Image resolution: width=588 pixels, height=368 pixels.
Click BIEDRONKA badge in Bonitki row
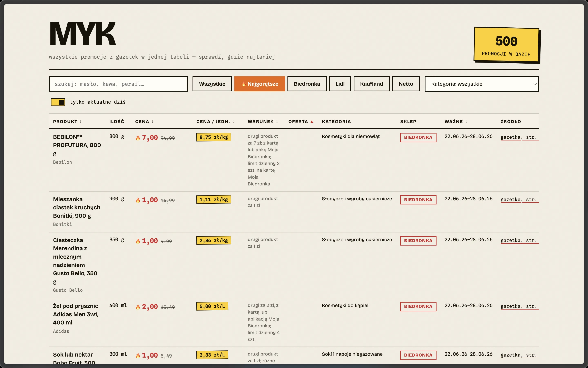tap(418, 200)
